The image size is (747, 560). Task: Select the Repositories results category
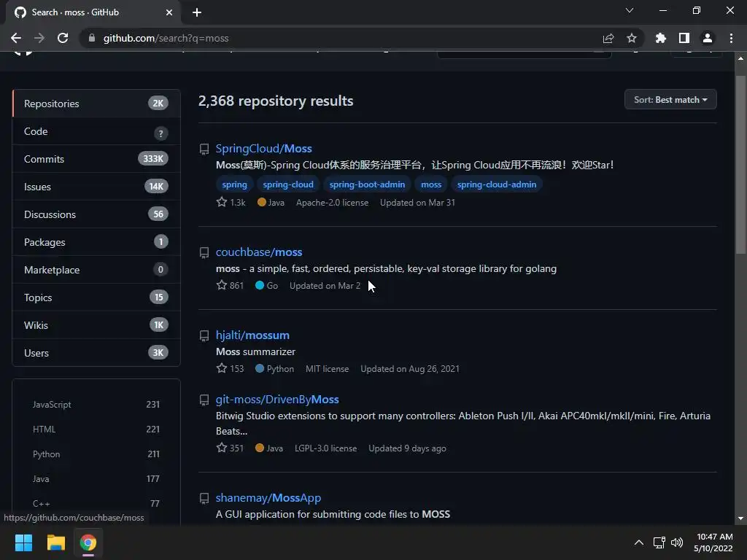pos(96,104)
